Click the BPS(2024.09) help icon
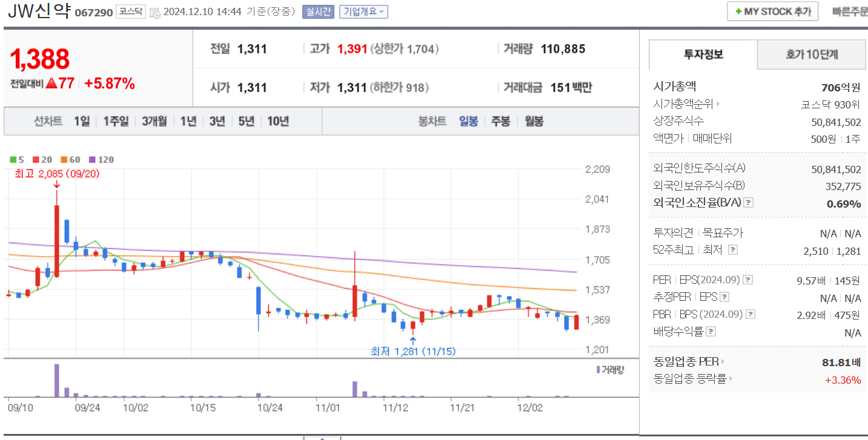 (x=750, y=314)
